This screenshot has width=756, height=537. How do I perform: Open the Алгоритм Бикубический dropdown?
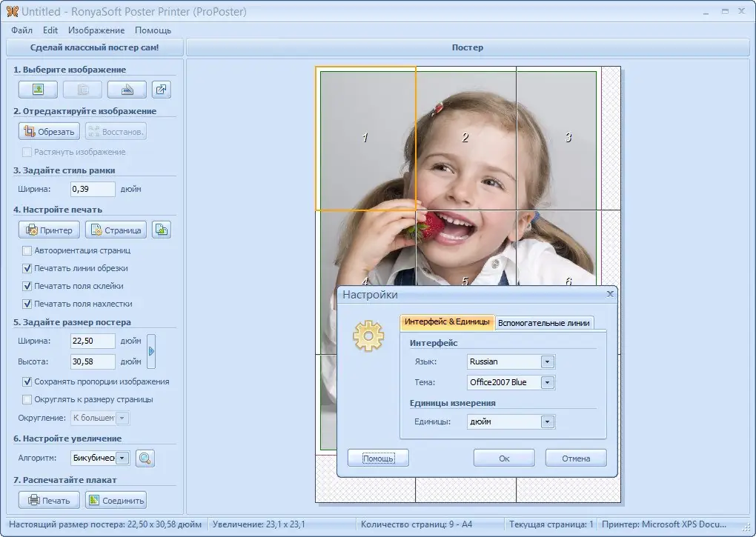click(122, 458)
